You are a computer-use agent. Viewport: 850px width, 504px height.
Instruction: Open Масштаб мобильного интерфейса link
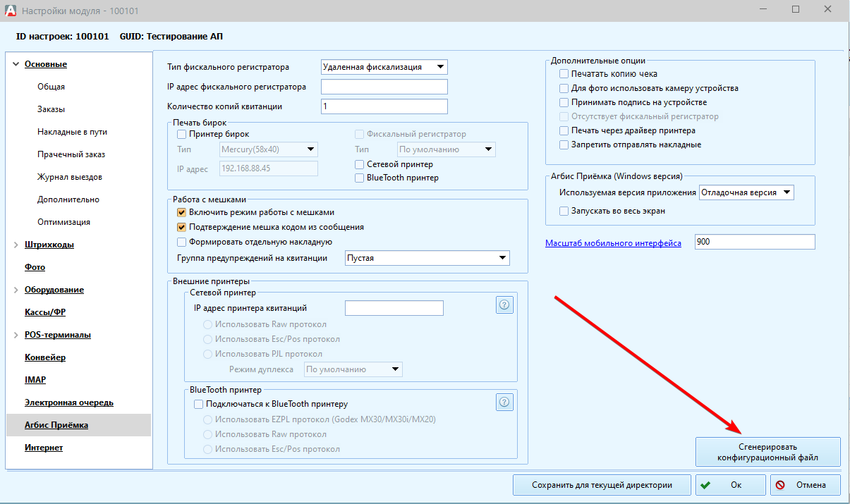pyautogui.click(x=613, y=243)
